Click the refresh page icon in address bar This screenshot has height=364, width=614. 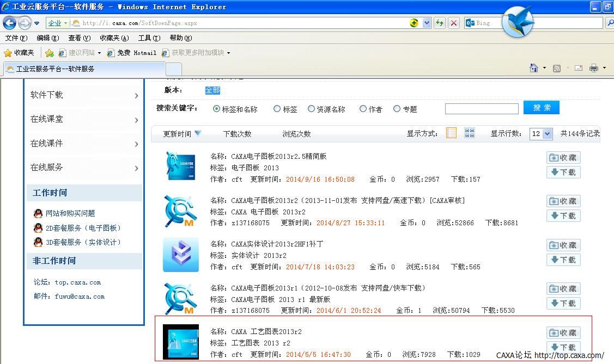[x=439, y=23]
